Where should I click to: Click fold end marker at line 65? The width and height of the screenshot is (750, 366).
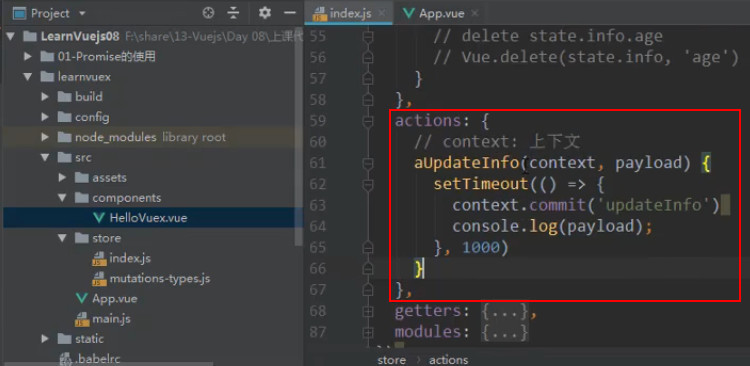368,247
